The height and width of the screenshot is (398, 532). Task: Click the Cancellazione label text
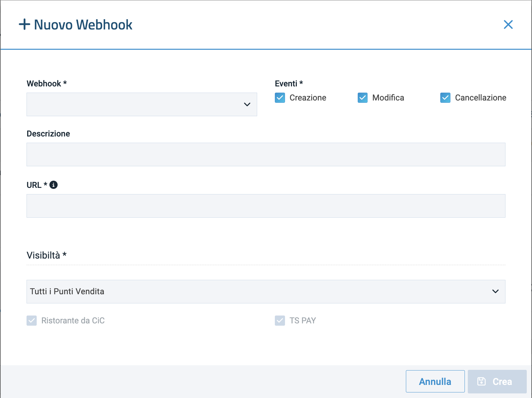pyautogui.click(x=480, y=98)
